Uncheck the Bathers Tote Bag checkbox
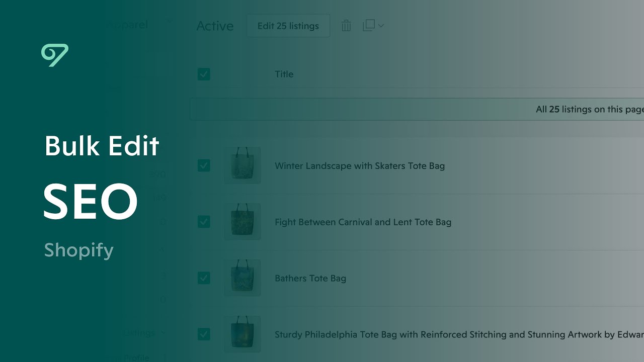The image size is (644, 362). pyautogui.click(x=204, y=278)
